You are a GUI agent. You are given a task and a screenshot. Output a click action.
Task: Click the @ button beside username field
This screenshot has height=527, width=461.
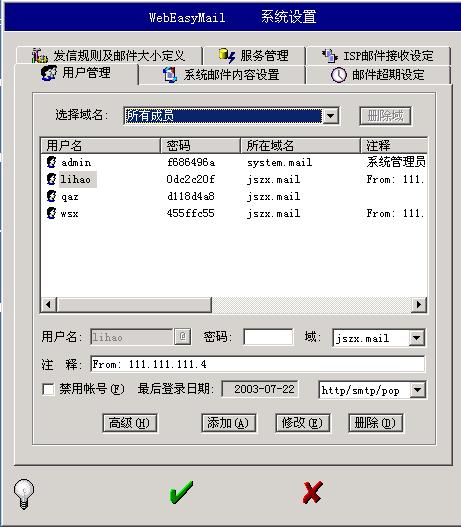[x=183, y=336]
